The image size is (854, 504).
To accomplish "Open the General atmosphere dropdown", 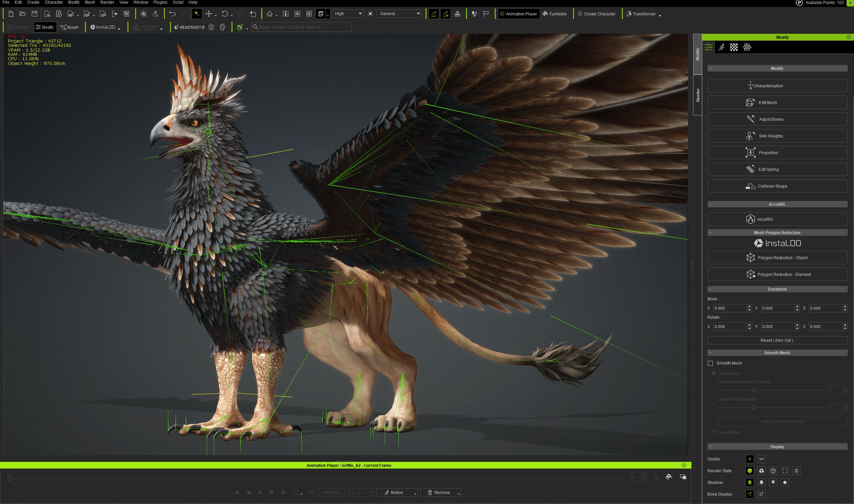I will 399,14.
